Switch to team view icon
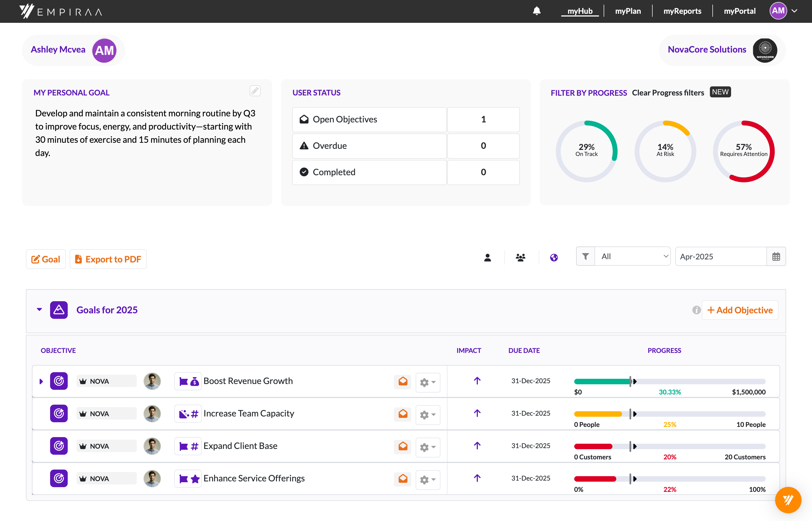Viewport: 812px width, 521px height. pos(520,257)
